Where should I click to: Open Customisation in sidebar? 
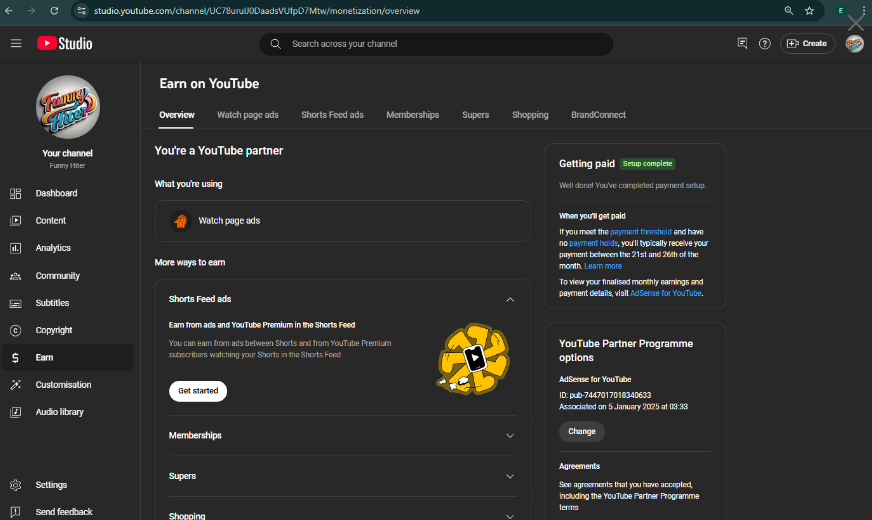tap(67, 384)
